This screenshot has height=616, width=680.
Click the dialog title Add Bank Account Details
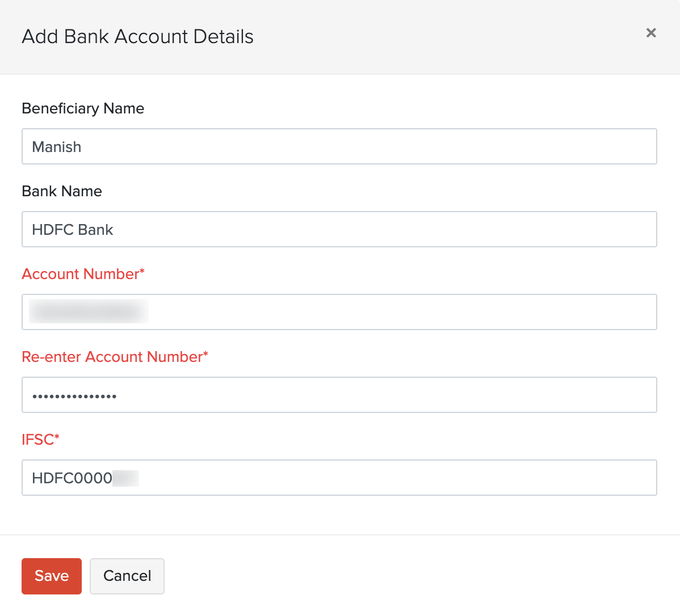(137, 36)
